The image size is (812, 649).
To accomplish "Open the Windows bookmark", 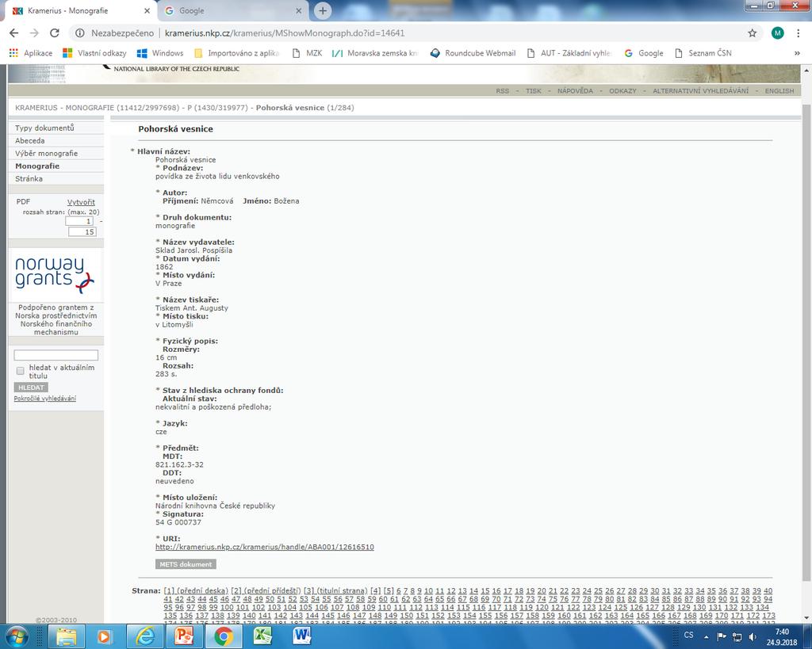I will click(160, 53).
